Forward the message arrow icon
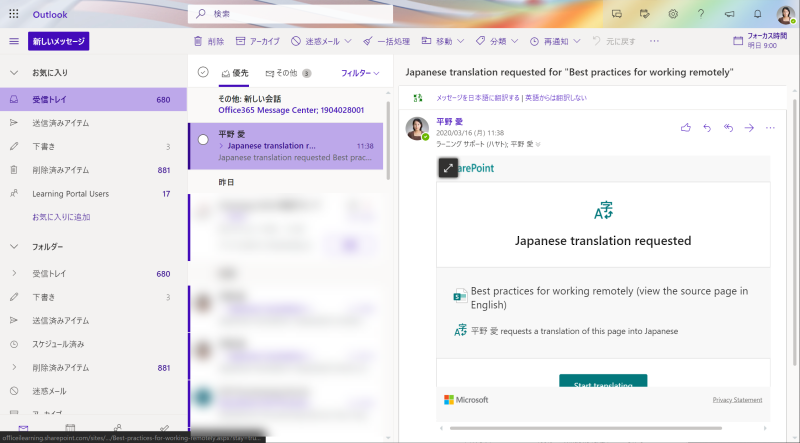The image size is (800, 443). [x=749, y=128]
